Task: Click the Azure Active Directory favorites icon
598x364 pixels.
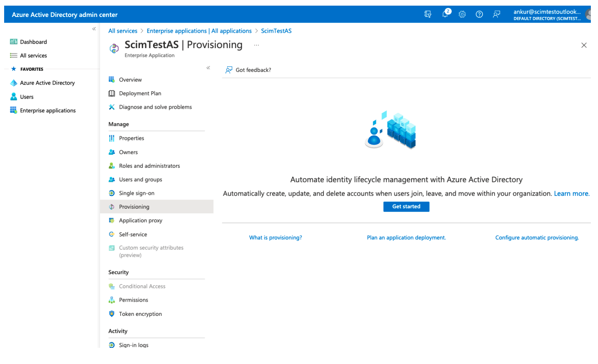Action: point(14,83)
